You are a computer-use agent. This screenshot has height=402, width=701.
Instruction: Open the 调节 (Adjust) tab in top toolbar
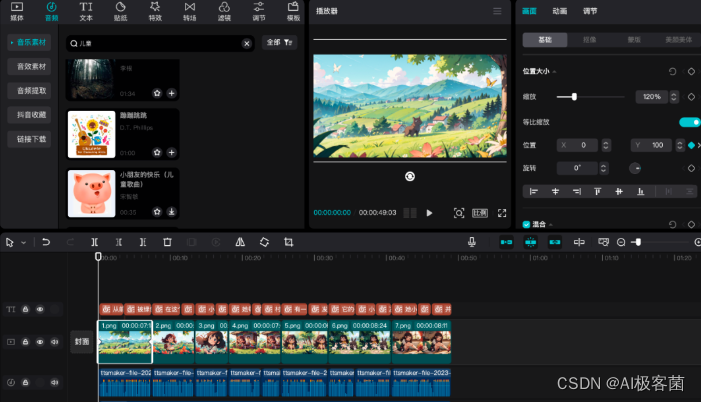(x=259, y=12)
